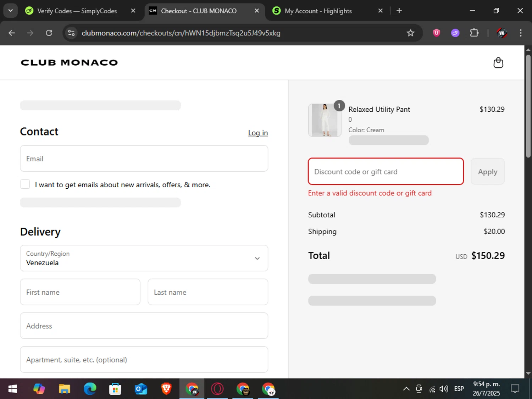Viewport: 532px width, 399px height.
Task: Click the address bar URL
Action: pyautogui.click(x=181, y=33)
